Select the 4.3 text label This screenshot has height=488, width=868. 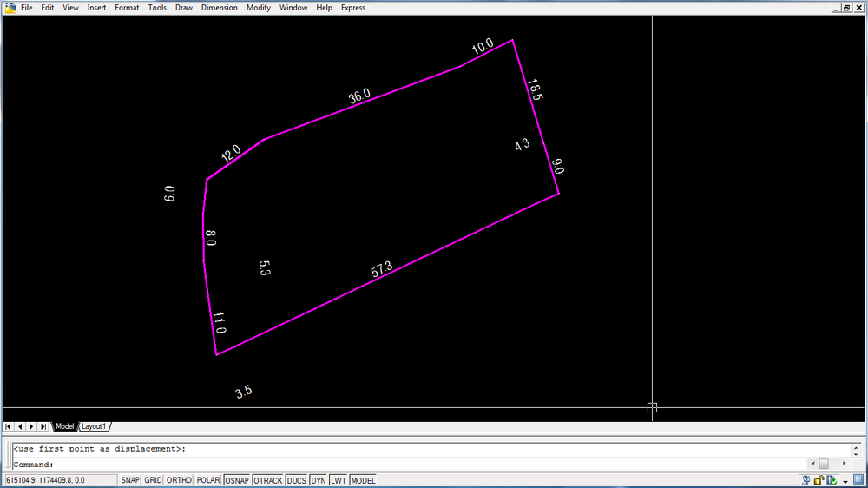tap(522, 145)
